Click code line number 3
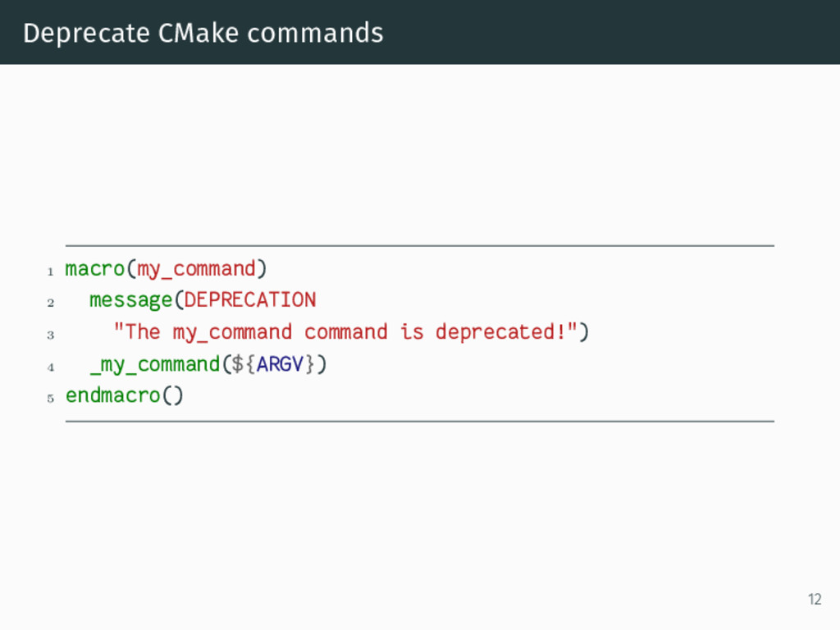The width and height of the screenshot is (840, 630). pos(50,336)
